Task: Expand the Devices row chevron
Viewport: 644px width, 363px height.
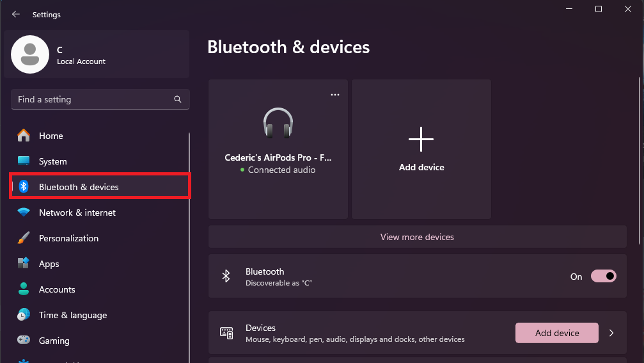Action: pyautogui.click(x=611, y=333)
